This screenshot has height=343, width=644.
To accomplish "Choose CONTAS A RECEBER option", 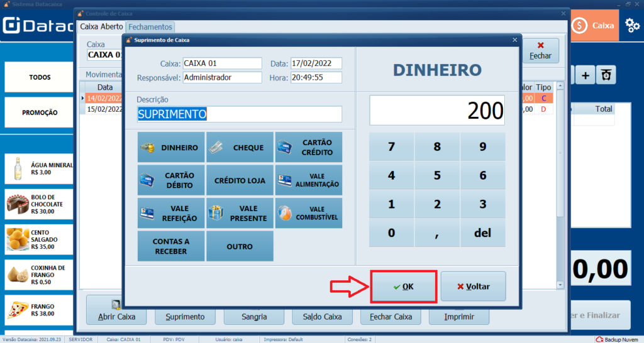I will tap(171, 246).
